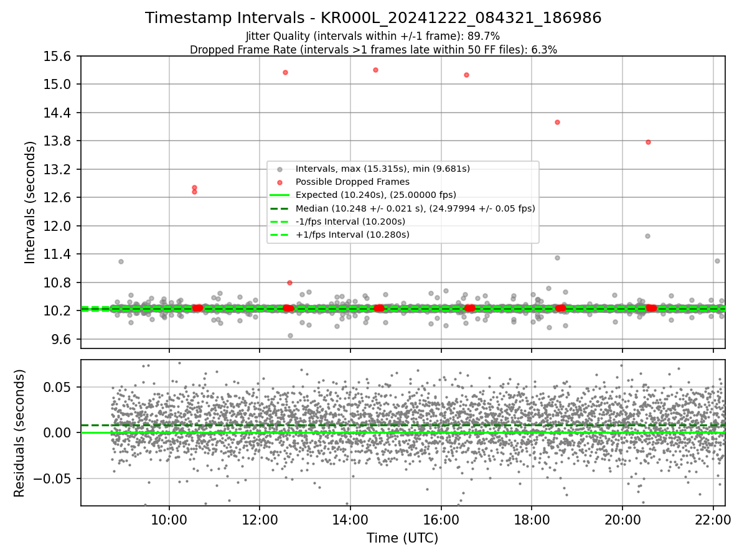Click the x-axis tick label '18:00'

click(532, 520)
